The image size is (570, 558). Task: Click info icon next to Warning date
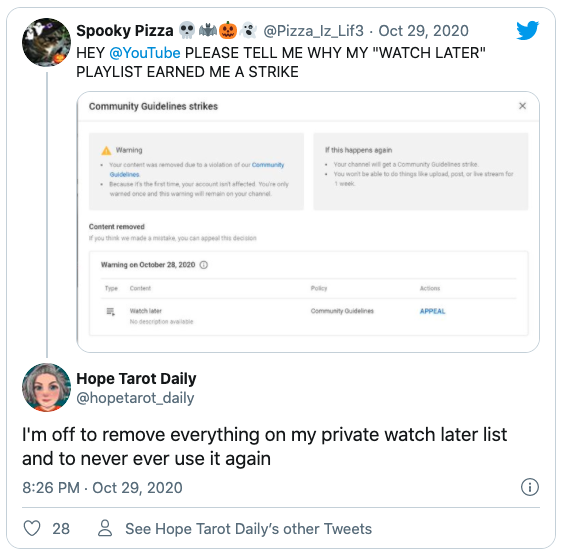tap(204, 265)
